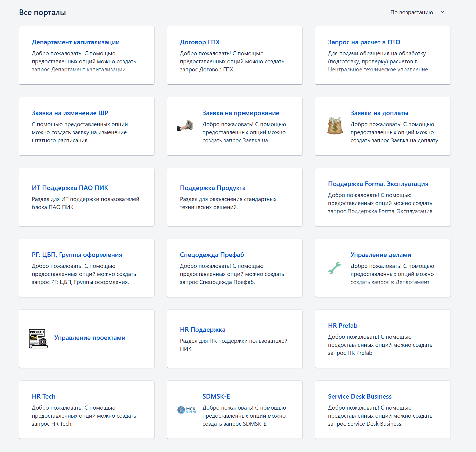The image size is (476, 452).
Task: Click the sort dropdown chevron arrow
Action: [442, 12]
